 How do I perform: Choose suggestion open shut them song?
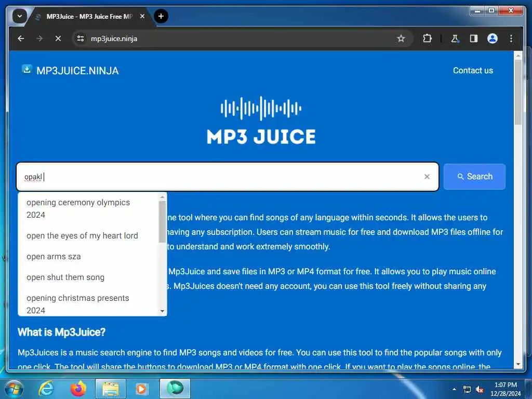[x=88, y=277]
